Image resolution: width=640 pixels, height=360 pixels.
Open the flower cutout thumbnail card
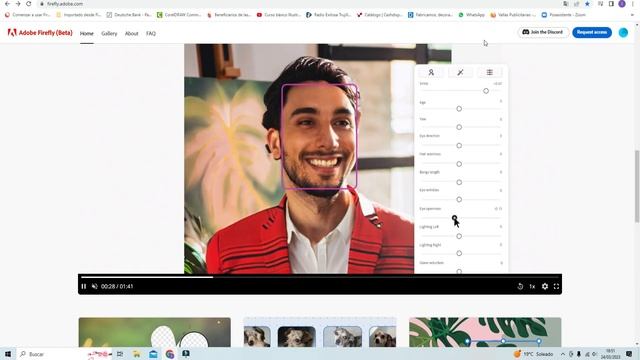155,332
